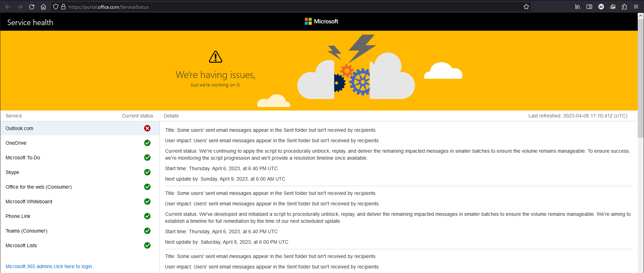Viewport: 644px width, 273px height.
Task: Reload the page with the refresh icon
Action: pos(32,7)
